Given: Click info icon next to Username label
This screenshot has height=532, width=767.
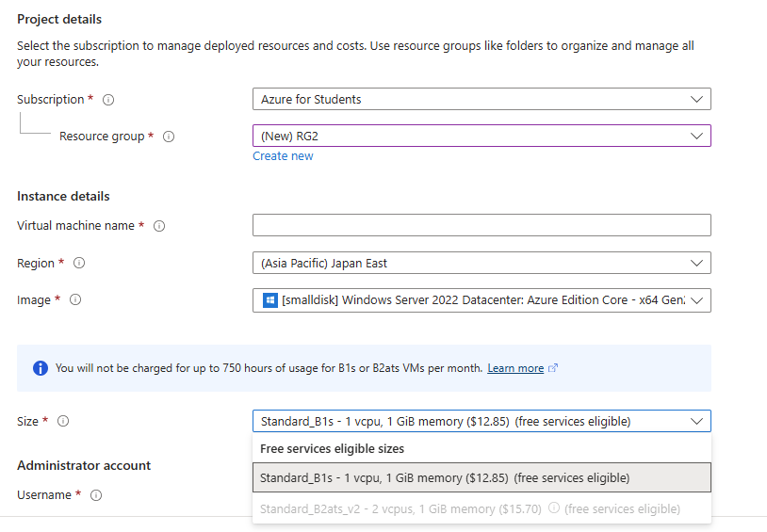Looking at the screenshot, I should pos(96,495).
